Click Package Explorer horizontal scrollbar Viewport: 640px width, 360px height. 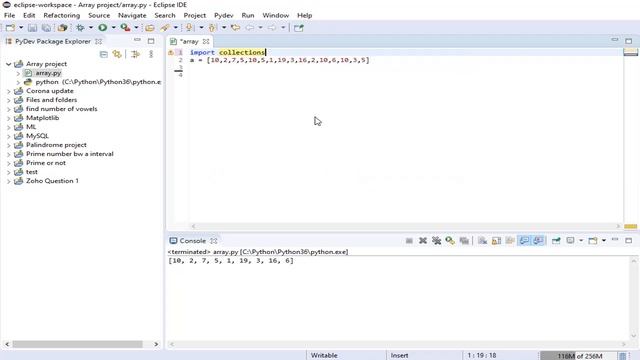[77, 344]
